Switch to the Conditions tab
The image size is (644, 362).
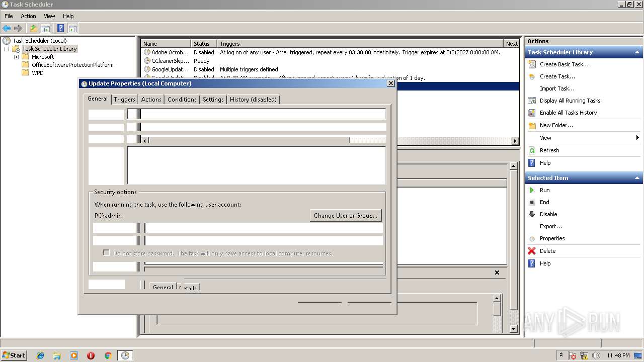(182, 100)
